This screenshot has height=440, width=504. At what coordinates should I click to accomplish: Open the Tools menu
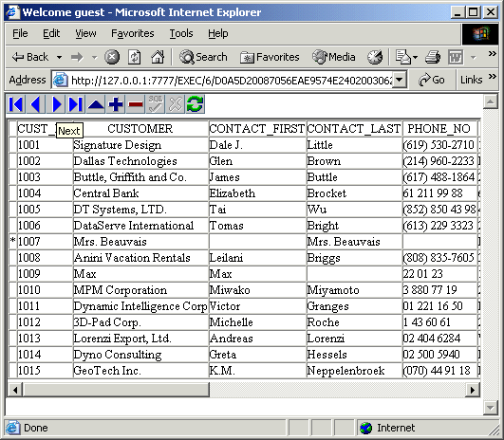click(181, 33)
